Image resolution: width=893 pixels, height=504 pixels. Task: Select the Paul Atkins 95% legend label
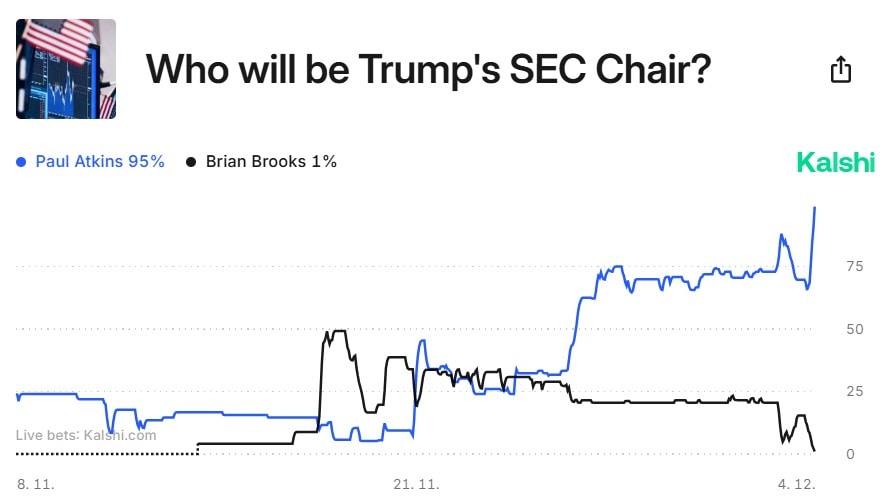coord(100,162)
